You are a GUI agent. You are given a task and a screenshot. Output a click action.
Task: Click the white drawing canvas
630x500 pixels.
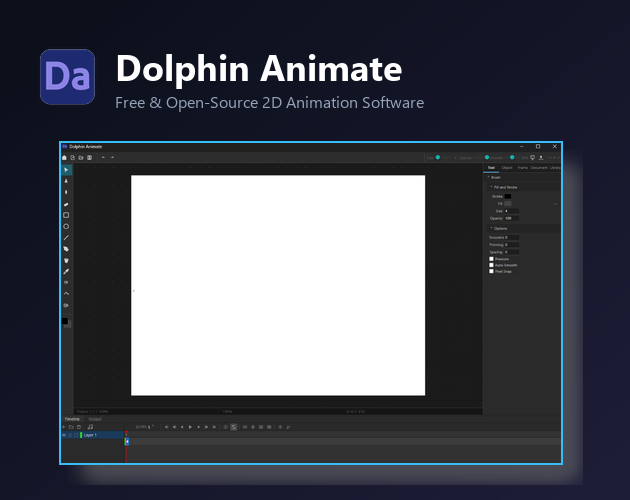[x=278, y=285]
